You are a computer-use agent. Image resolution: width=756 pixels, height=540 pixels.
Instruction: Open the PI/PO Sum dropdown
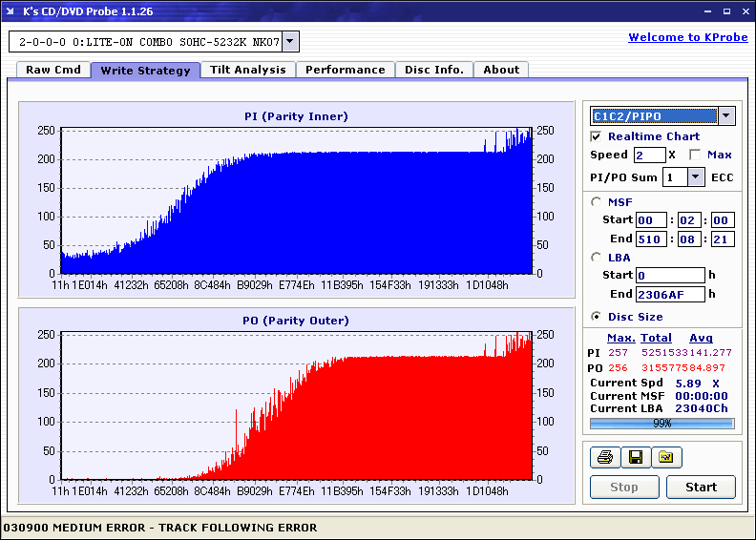pos(695,177)
